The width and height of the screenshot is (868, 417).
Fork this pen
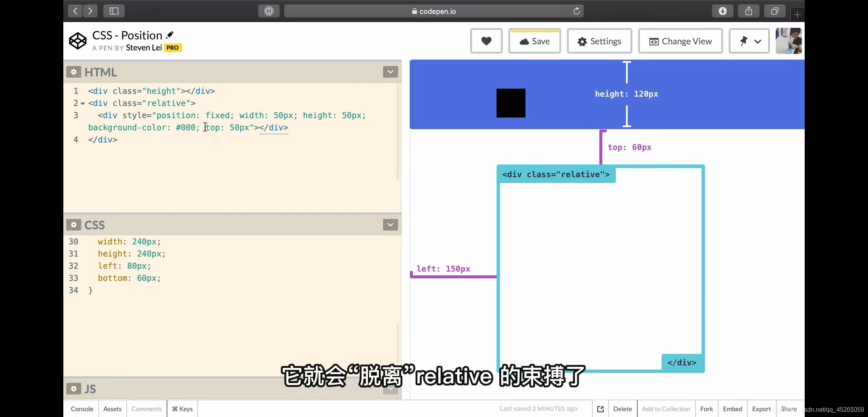coord(707,409)
